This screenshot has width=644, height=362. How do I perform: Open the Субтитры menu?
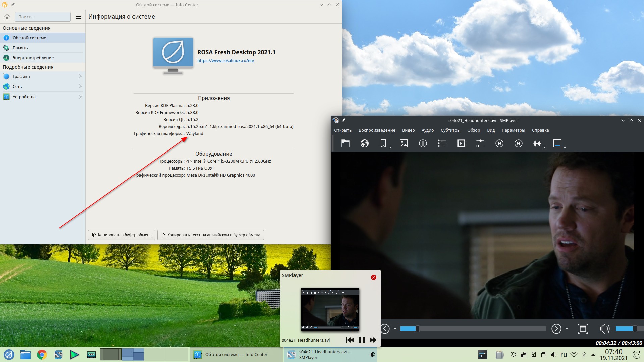450,130
